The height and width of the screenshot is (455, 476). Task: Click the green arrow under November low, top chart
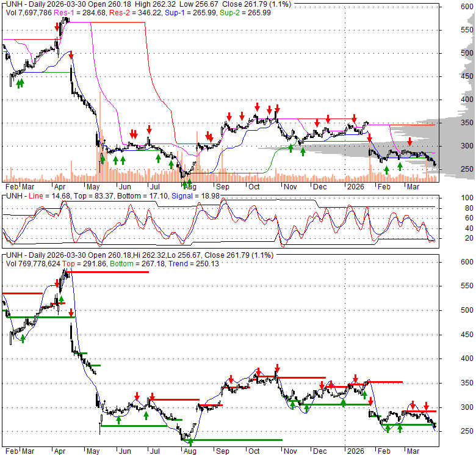pyautogui.click(x=303, y=151)
